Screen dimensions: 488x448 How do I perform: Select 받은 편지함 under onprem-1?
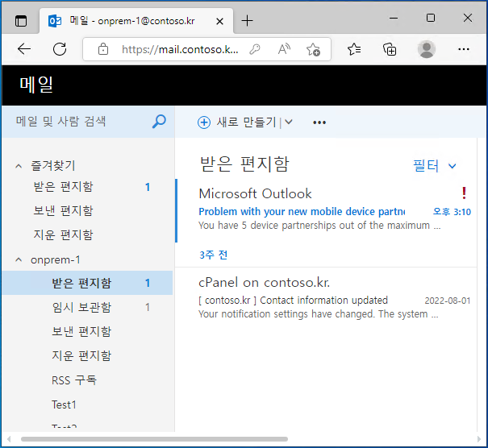point(87,283)
